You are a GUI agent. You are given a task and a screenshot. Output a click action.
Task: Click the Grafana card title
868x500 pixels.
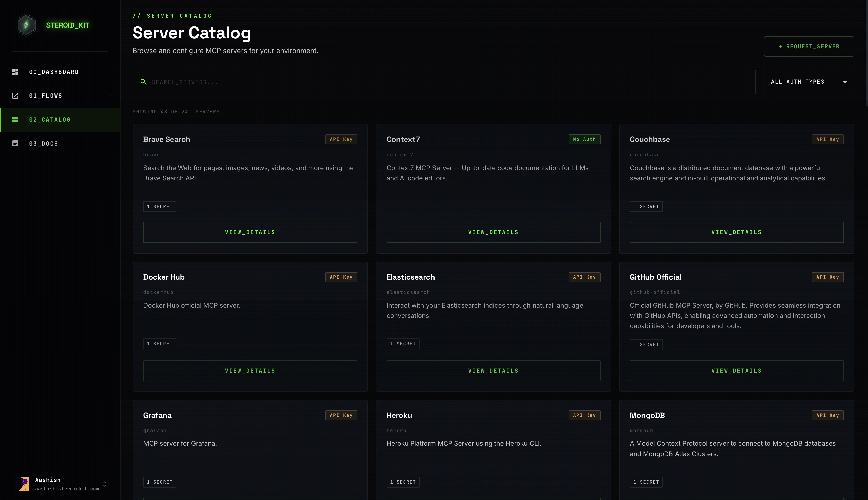click(x=157, y=415)
